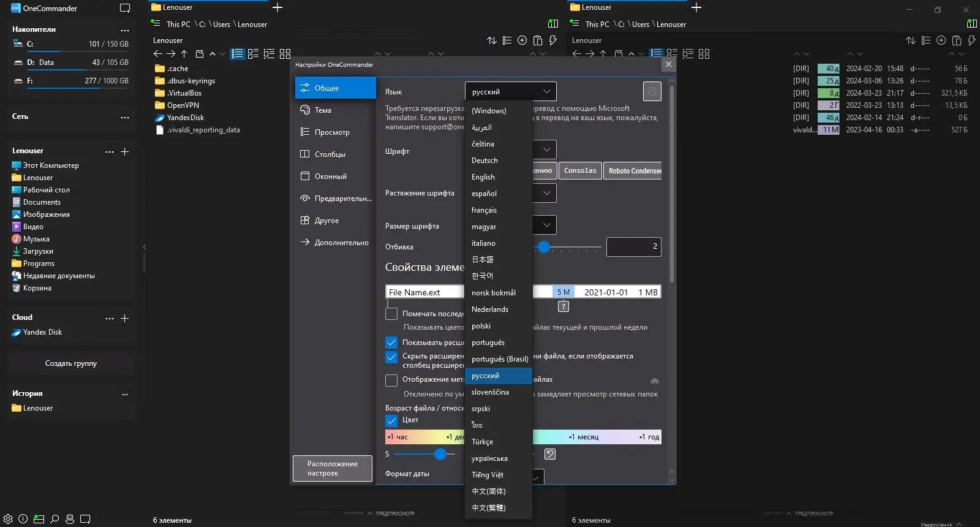Open the Сеть section three-dots menu

pyautogui.click(x=125, y=117)
